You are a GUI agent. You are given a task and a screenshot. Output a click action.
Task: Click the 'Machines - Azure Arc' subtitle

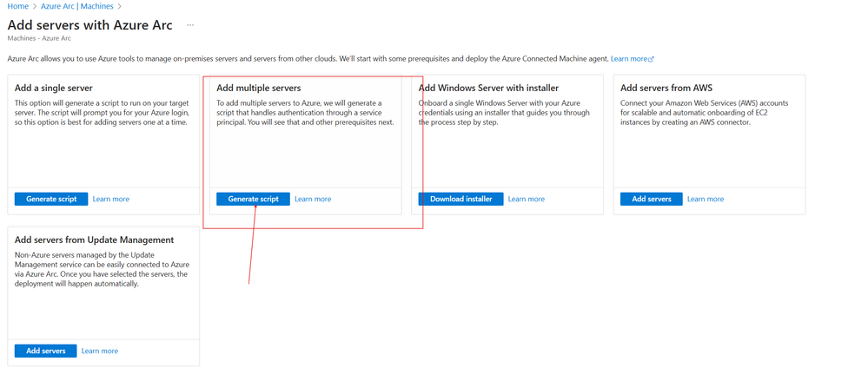pyautogui.click(x=39, y=39)
